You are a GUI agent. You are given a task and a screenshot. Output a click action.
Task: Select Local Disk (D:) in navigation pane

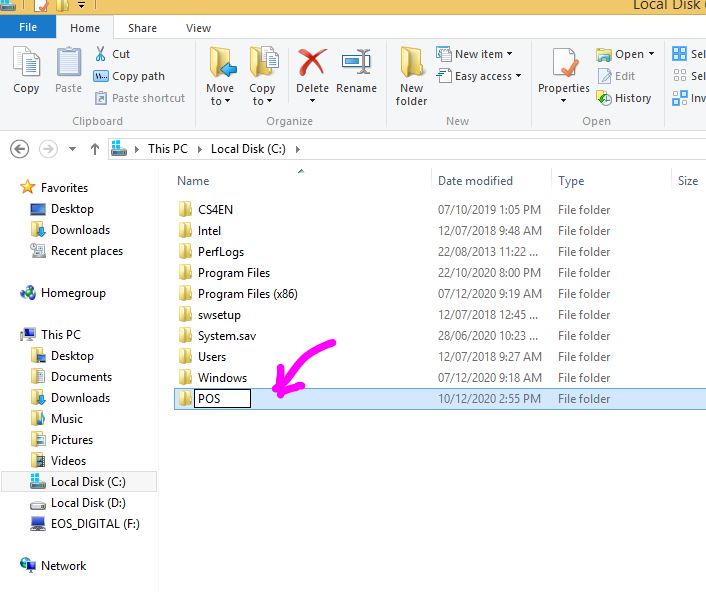pyautogui.click(x=88, y=503)
